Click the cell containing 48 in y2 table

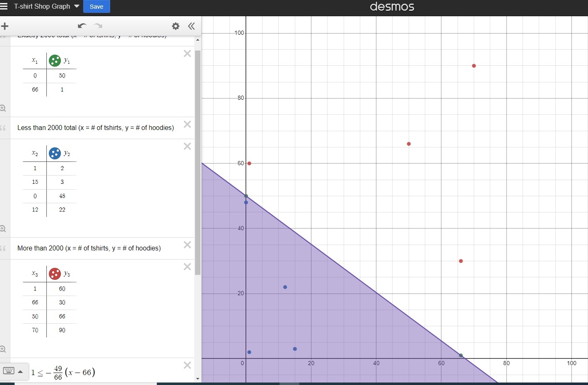click(62, 196)
